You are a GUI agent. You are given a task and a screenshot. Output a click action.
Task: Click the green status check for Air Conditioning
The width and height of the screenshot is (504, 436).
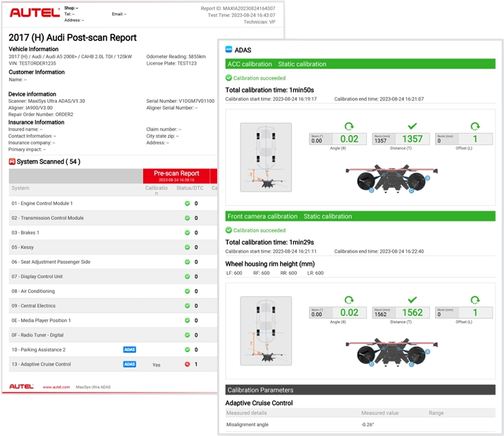click(187, 291)
